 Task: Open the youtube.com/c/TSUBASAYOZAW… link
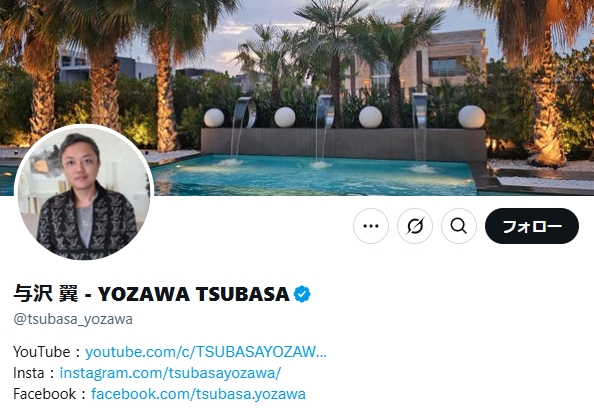[206, 352]
